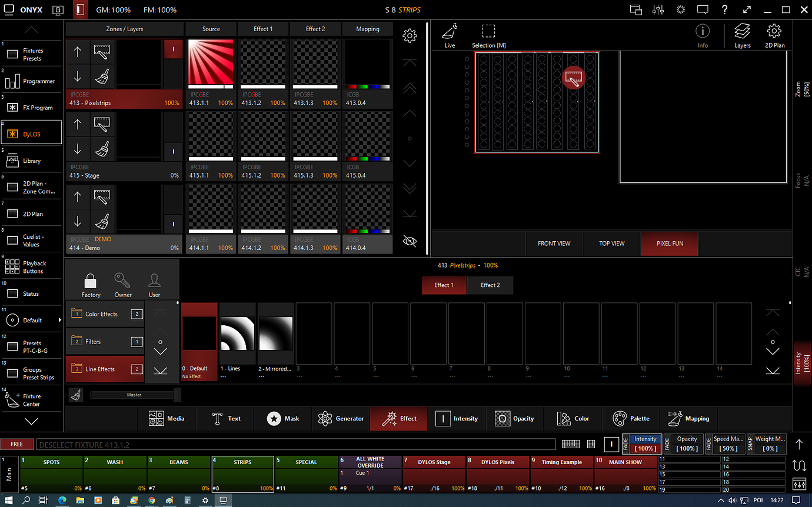Viewport: 812px width, 507px height.
Task: Expand the Default sidebar submenu arrow
Action: point(59,320)
